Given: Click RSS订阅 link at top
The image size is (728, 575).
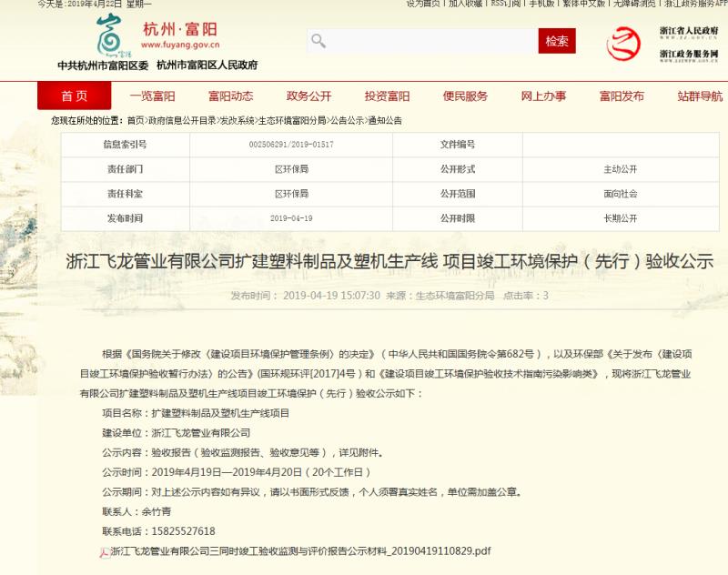Looking at the screenshot, I should click(x=506, y=4).
